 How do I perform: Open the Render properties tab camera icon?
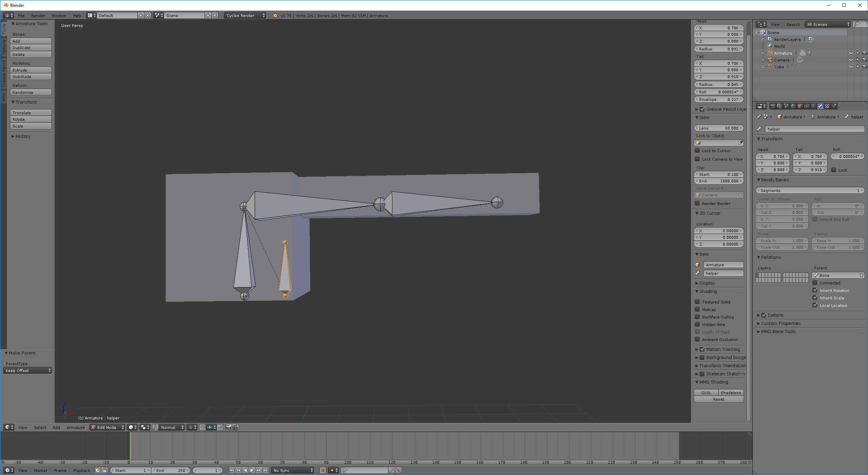[773, 106]
